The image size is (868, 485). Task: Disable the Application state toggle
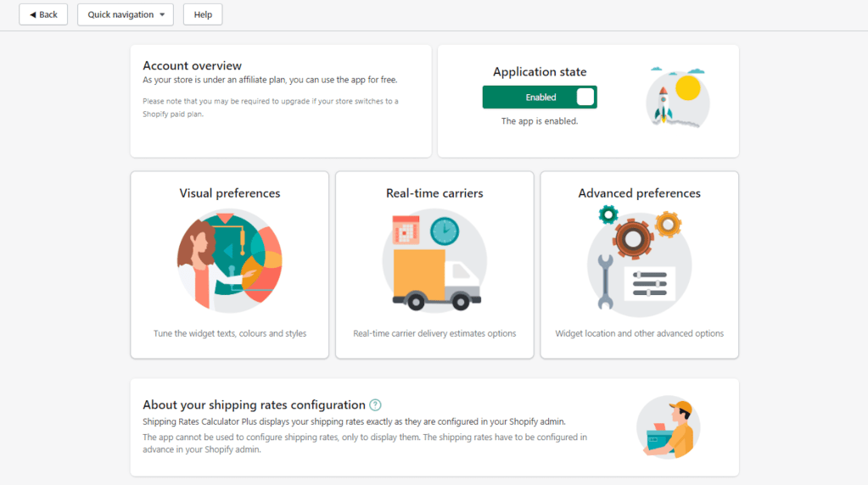pyautogui.click(x=540, y=98)
